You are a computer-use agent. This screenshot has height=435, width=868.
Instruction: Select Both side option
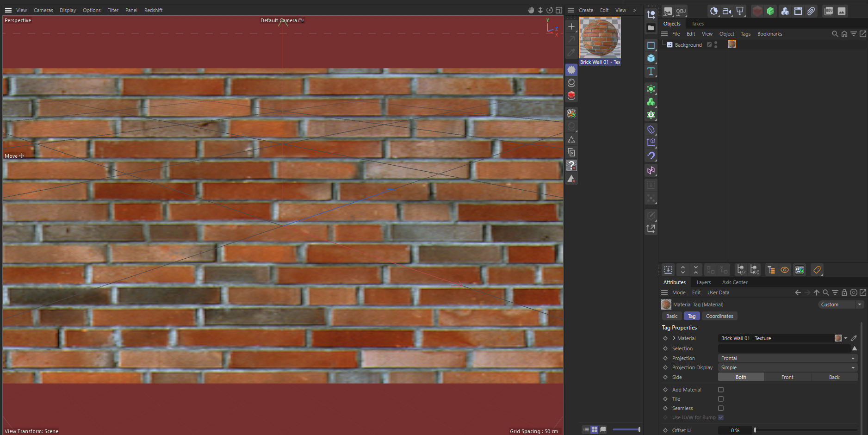click(x=741, y=377)
